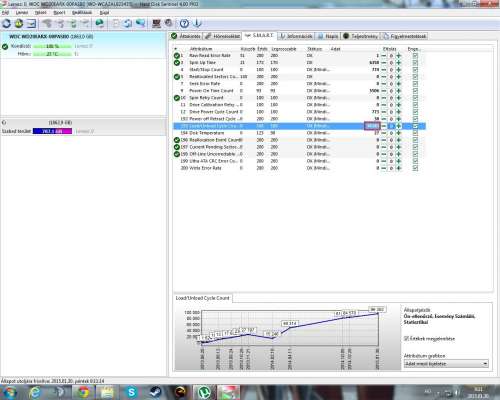Click the plus icon in Write Error Rate row

click(x=398, y=168)
